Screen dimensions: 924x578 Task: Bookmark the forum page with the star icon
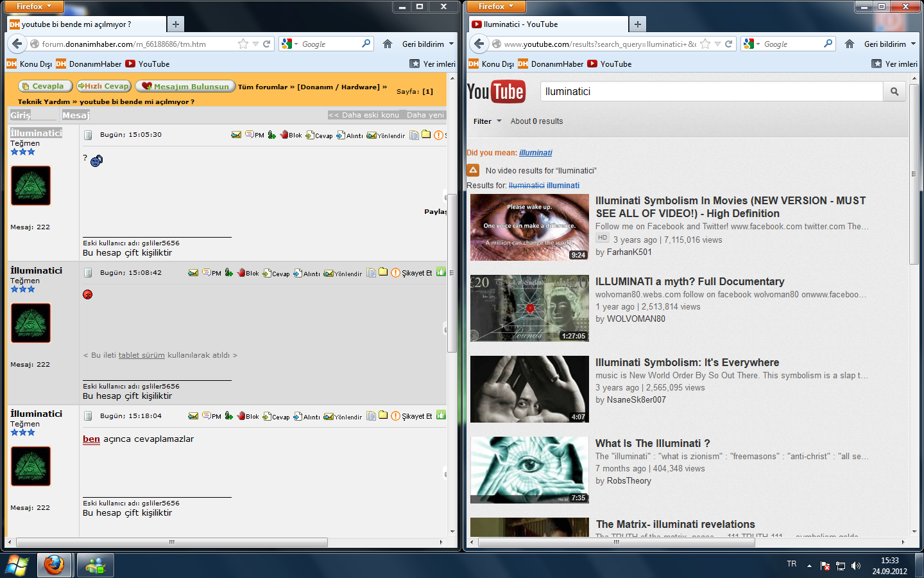point(243,44)
